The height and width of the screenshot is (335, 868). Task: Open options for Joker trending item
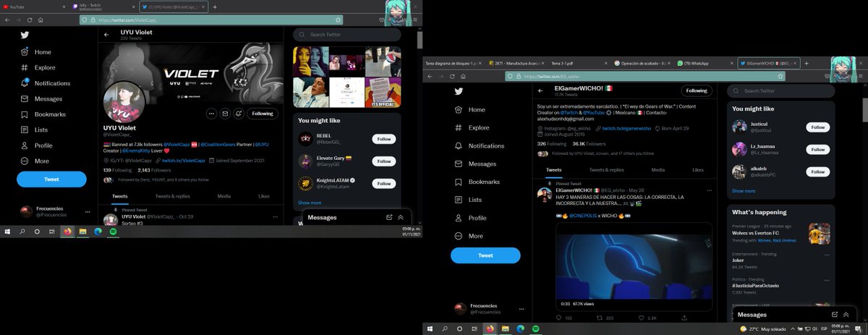[826, 255]
